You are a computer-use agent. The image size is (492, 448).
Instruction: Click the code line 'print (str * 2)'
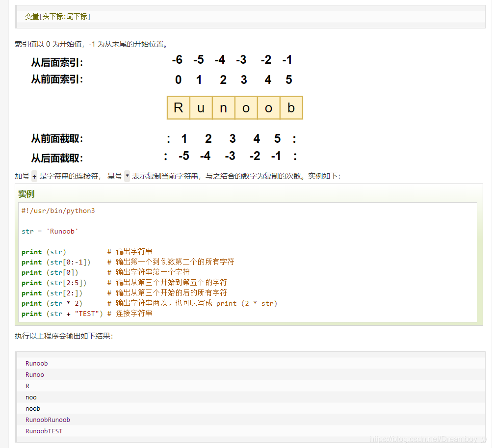[x=52, y=304]
